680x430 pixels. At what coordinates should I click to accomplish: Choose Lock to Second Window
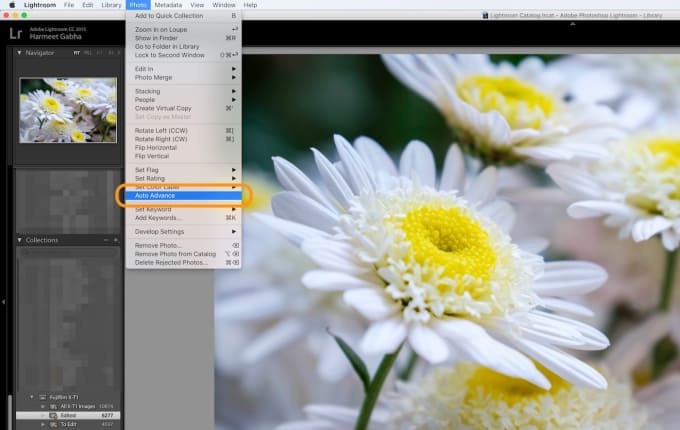(183, 55)
